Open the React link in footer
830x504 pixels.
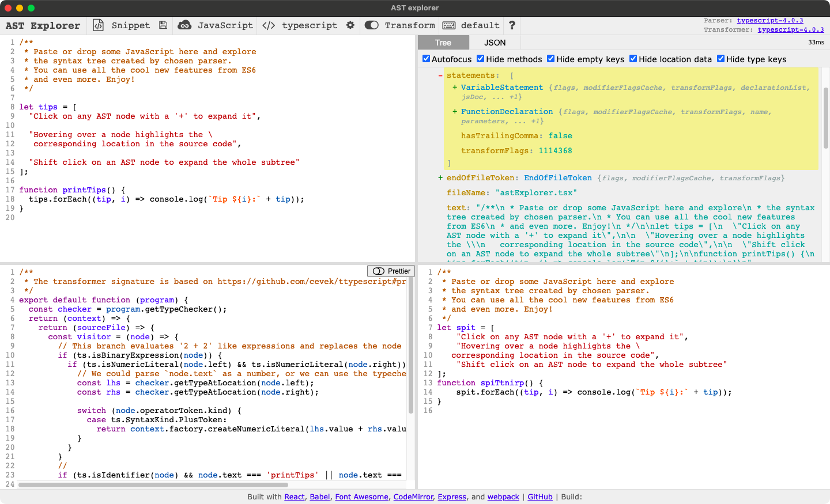point(295,497)
